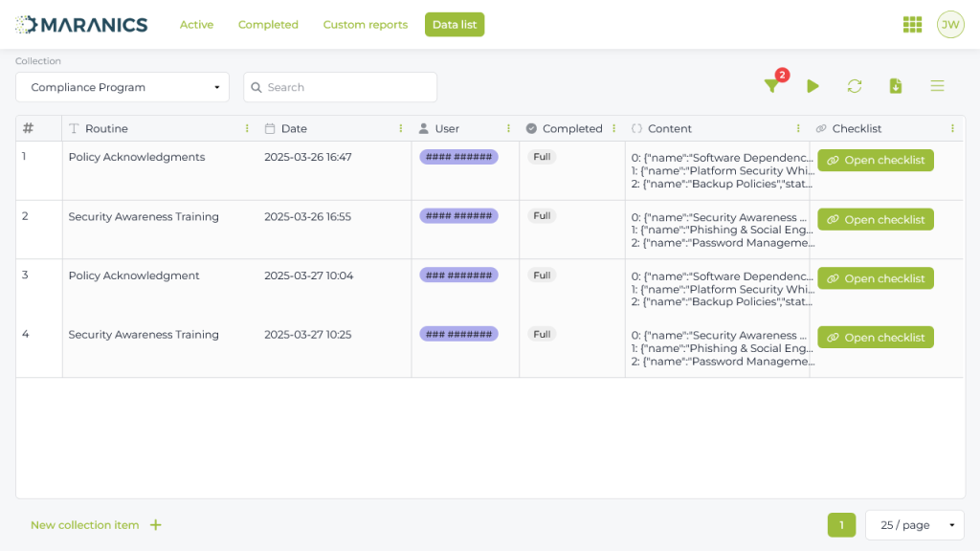
Task: Sort by the Date column header
Action: 294,128
